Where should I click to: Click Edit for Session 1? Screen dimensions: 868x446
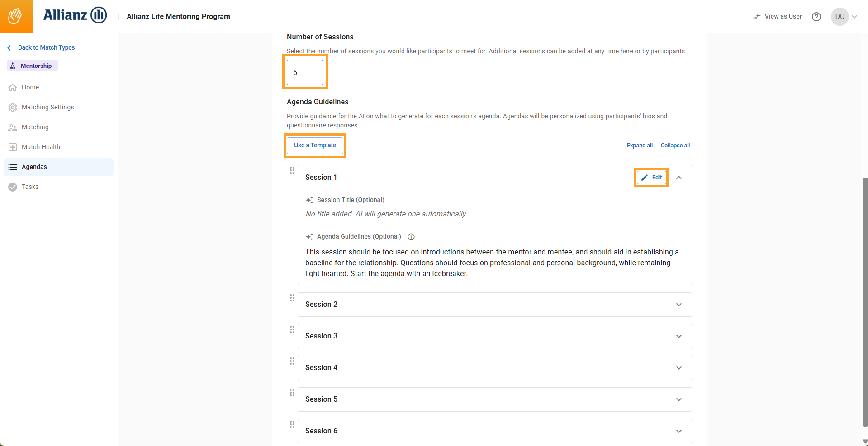(651, 178)
